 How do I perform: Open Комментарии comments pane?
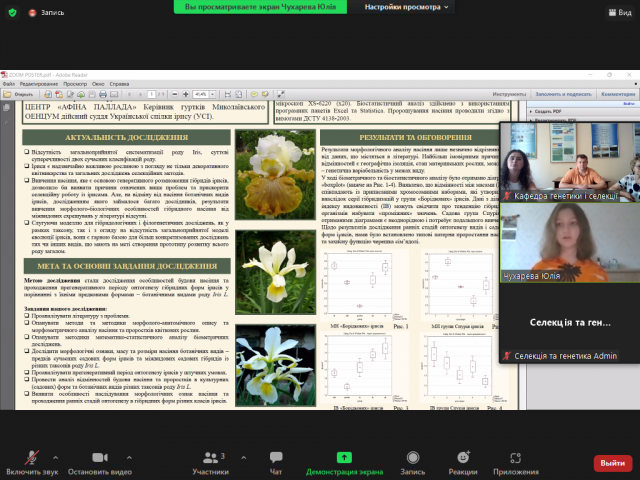click(x=618, y=94)
